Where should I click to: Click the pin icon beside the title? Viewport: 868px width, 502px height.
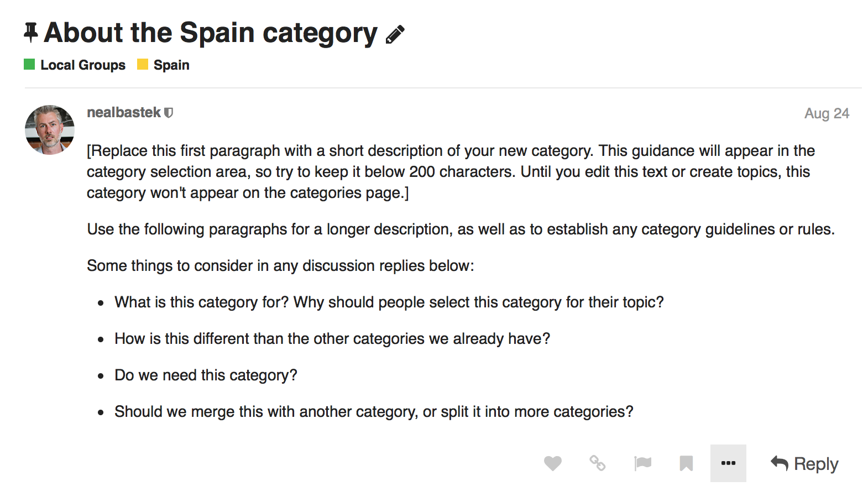(x=31, y=33)
